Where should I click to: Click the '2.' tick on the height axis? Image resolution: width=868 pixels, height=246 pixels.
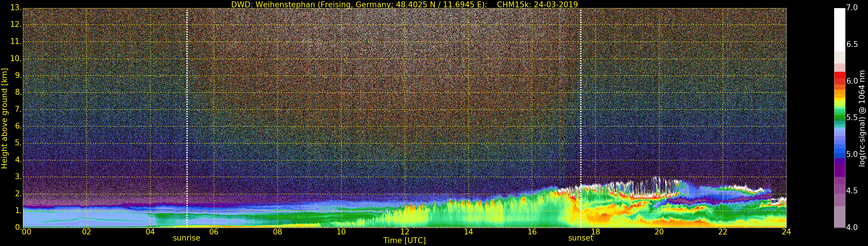(x=18, y=193)
